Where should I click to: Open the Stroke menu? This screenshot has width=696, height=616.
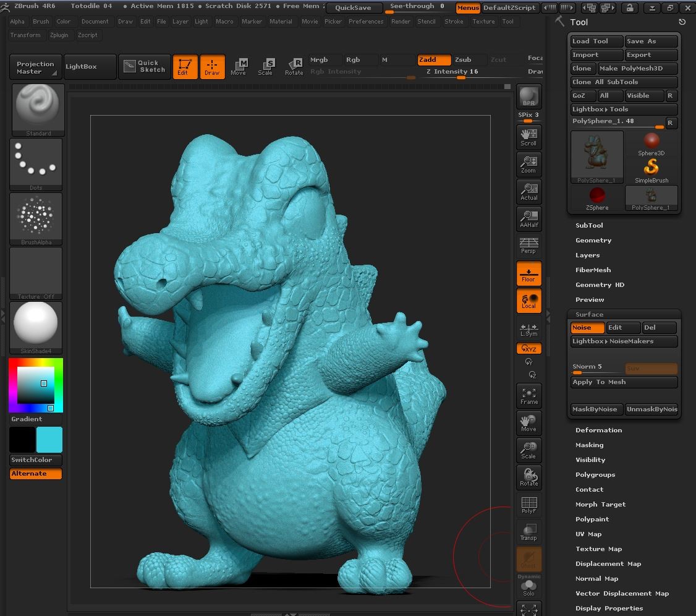(454, 21)
